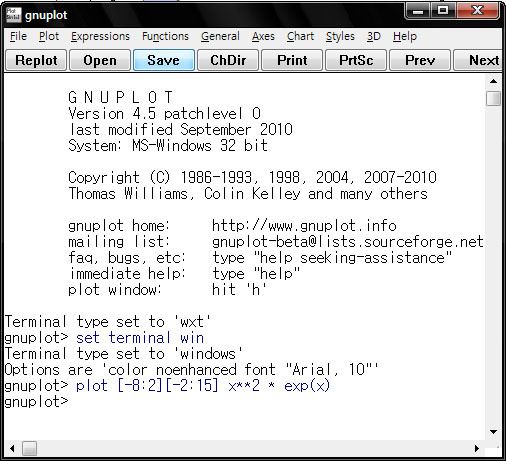The image size is (506, 461).
Task: Minimize the gnuplot window
Action: (418, 11)
